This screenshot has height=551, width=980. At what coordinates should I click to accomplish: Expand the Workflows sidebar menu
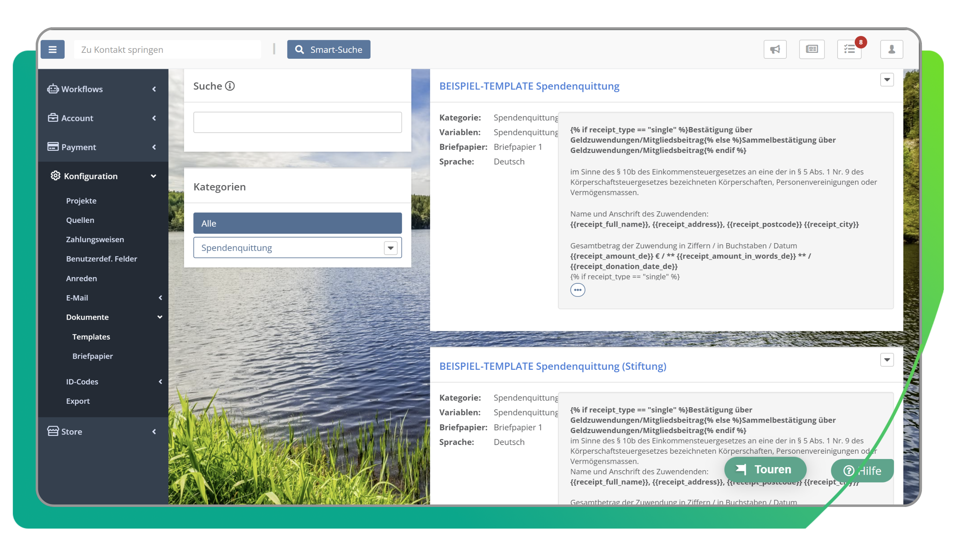tap(103, 89)
